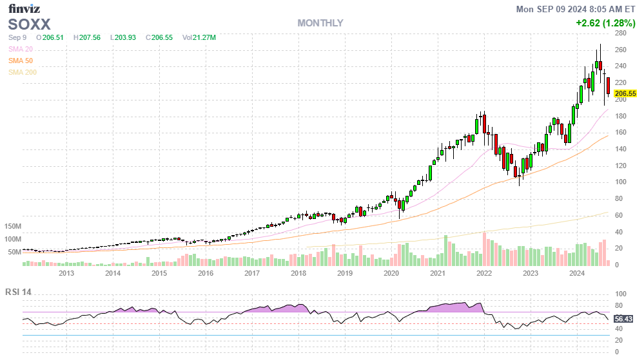Click the 2019 year label on axis
The width and height of the screenshot is (644, 362).
pos(345,273)
